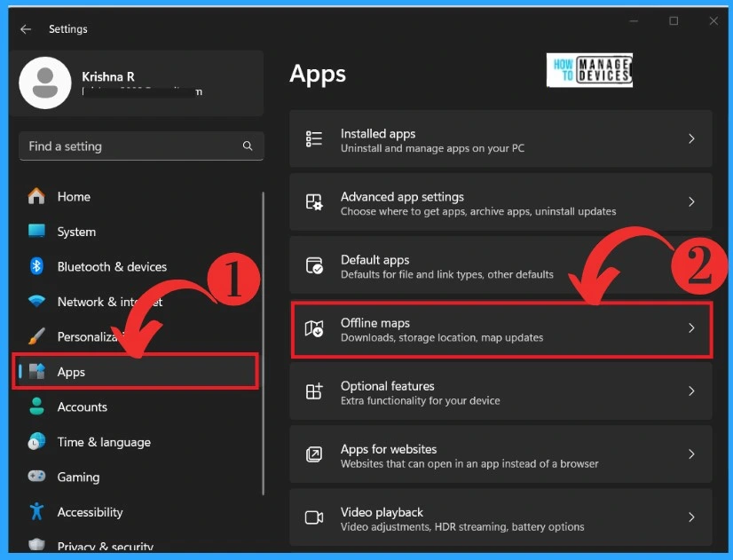Click the Personalization paintbrush icon

point(36,336)
